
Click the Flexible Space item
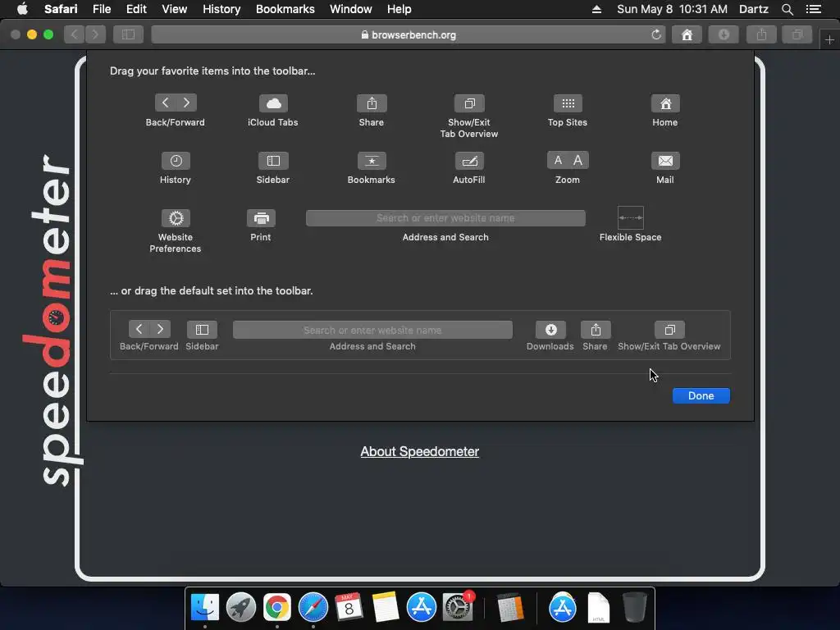click(x=631, y=217)
